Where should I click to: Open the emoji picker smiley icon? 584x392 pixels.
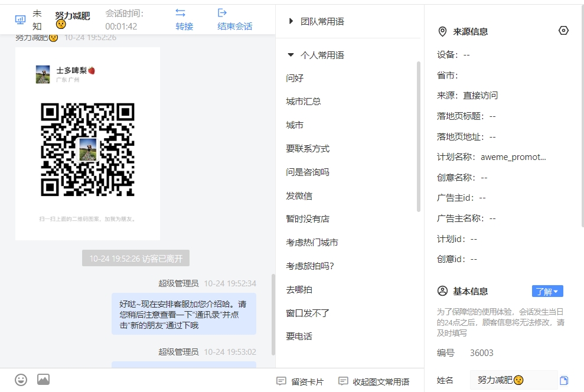[21, 380]
